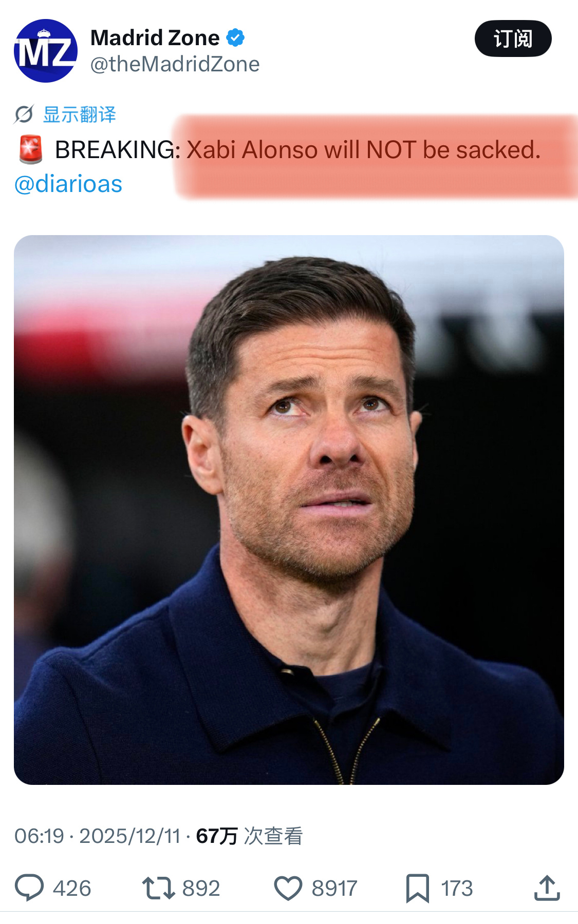
Task: Tap the 892 retweets count
Action: pos(201,889)
